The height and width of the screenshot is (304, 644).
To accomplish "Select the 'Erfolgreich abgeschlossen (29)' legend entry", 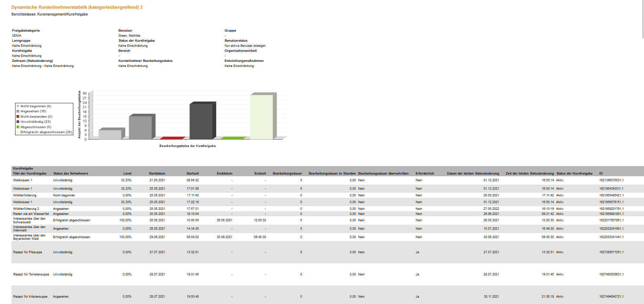I will click(x=46, y=132).
